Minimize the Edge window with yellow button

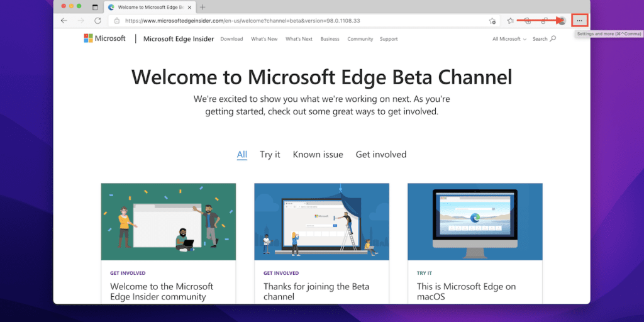click(71, 6)
